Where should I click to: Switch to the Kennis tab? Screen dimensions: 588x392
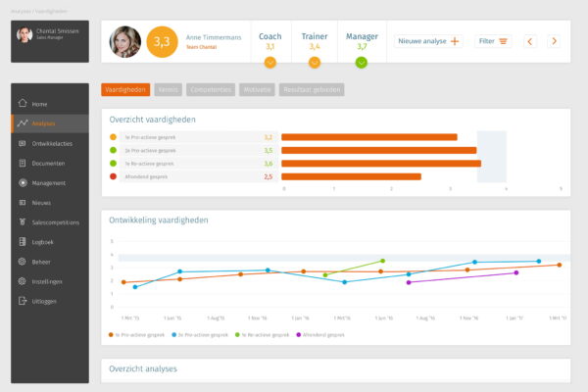(x=168, y=89)
